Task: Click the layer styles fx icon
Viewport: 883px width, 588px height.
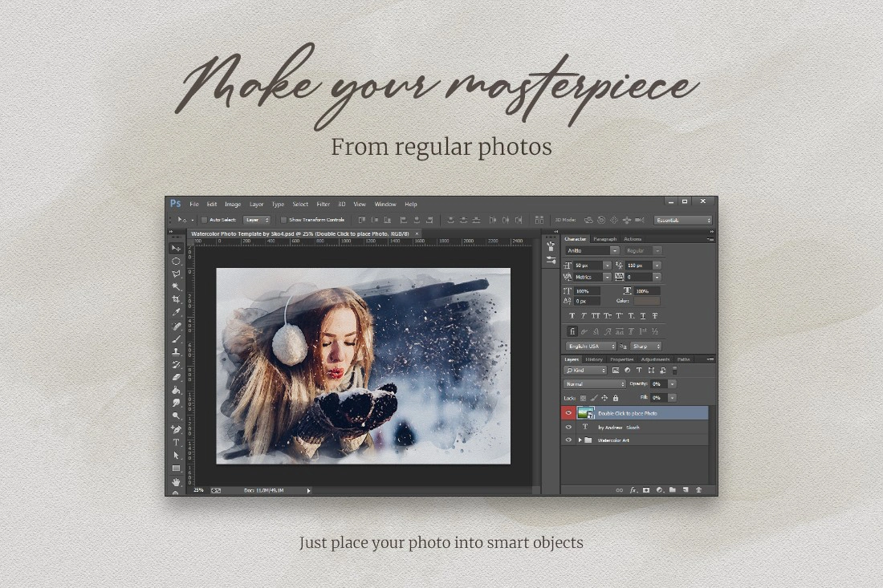Action: tap(633, 490)
